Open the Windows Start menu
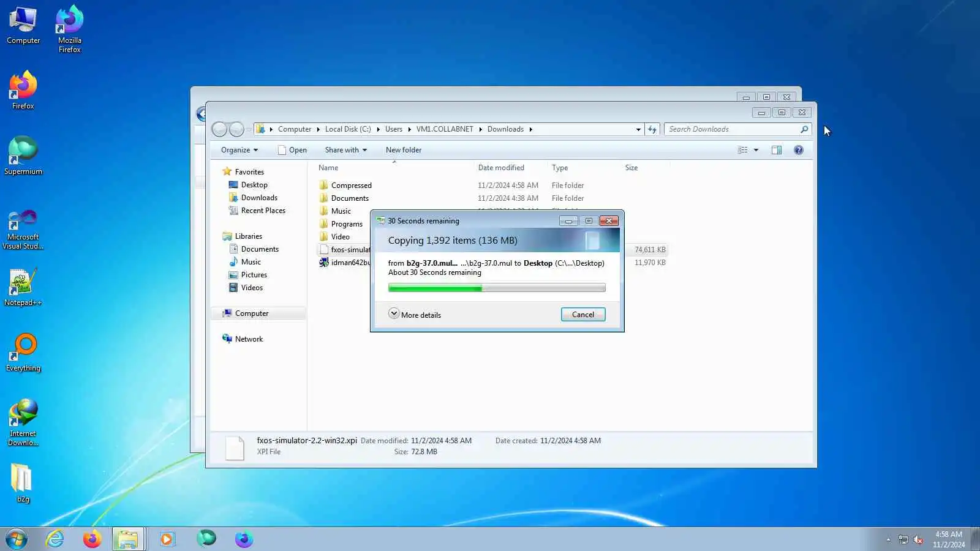Image resolution: width=980 pixels, height=551 pixels. 17,539
